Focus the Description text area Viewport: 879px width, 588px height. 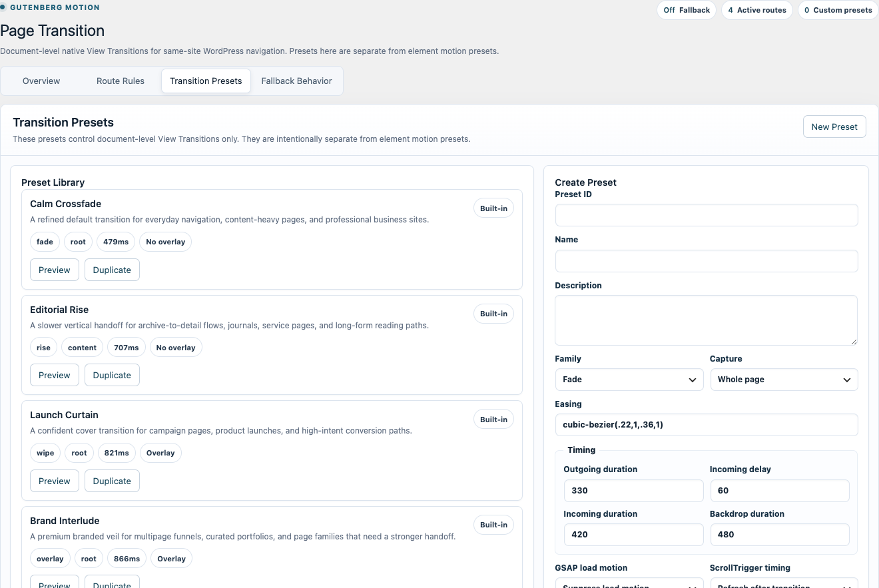(x=707, y=320)
